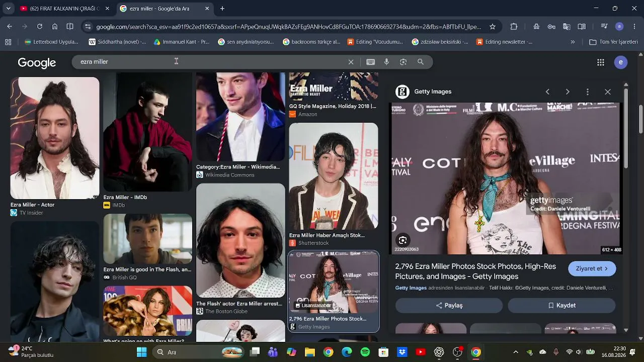The image size is (644, 362).
Task: Open the Siddhartha (novel) bookmark
Action: coord(117,42)
